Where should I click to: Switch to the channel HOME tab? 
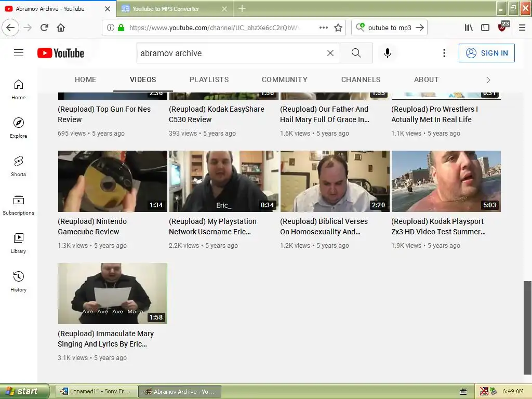(86, 79)
